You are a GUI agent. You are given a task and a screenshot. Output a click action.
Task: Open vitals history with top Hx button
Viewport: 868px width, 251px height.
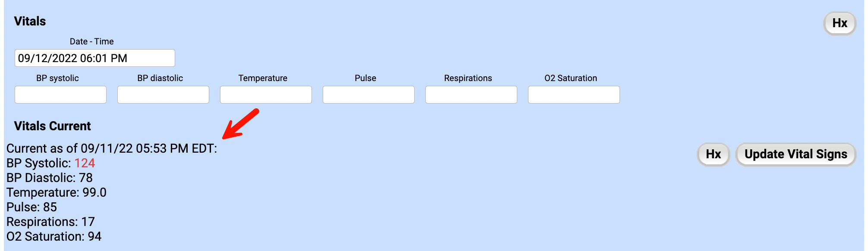click(x=840, y=23)
